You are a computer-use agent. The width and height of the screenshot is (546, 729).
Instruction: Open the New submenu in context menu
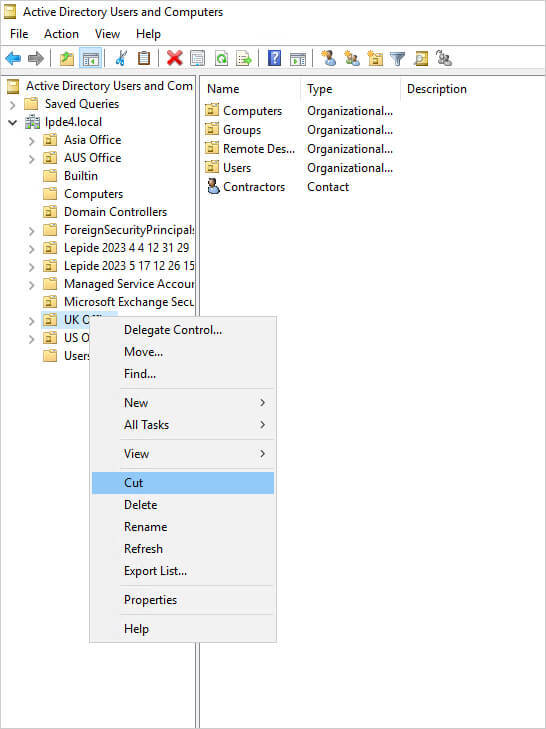(183, 403)
